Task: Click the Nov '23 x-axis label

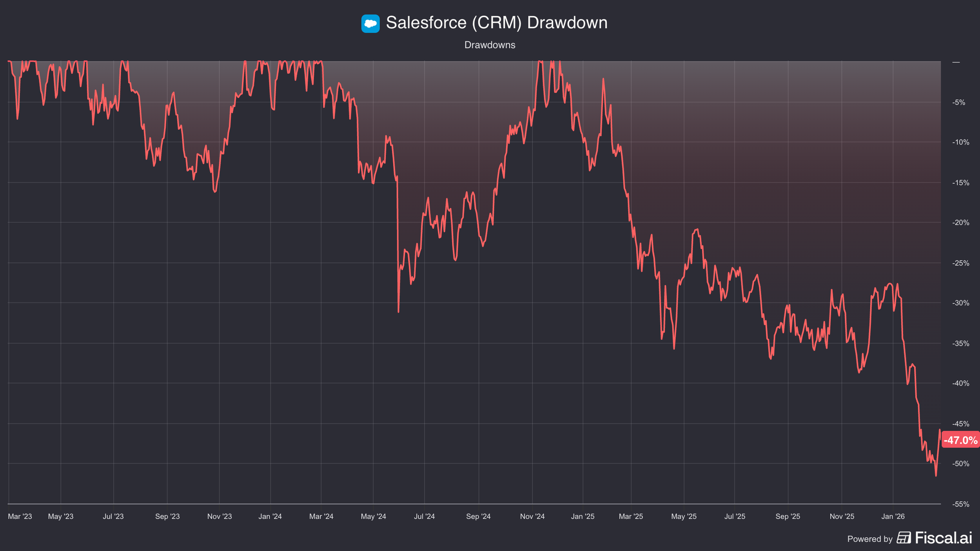Action: pos(220,516)
